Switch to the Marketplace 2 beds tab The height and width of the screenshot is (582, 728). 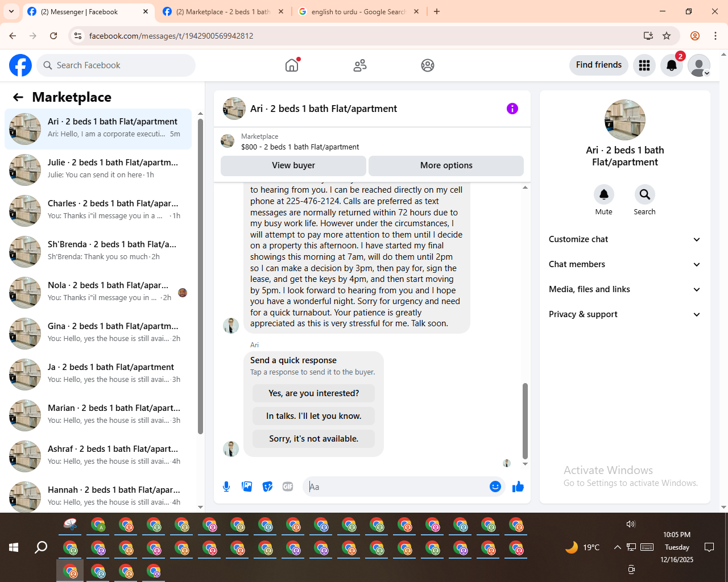tap(224, 11)
